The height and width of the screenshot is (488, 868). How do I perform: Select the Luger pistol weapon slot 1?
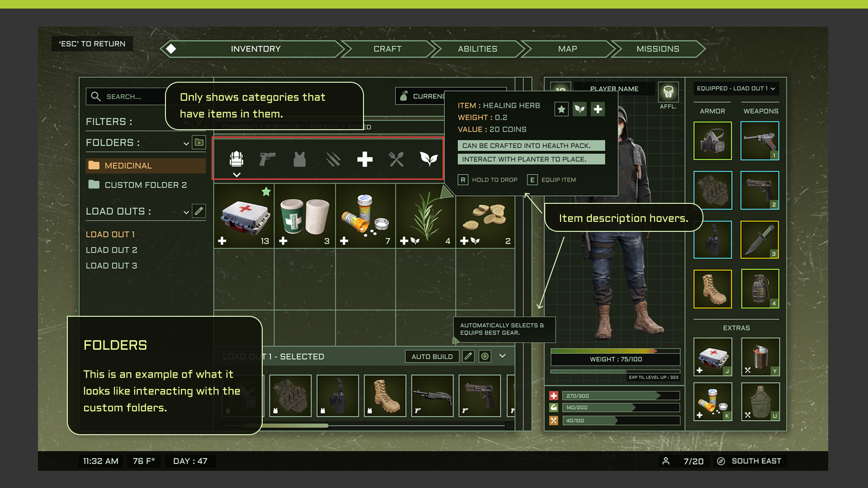[760, 141]
